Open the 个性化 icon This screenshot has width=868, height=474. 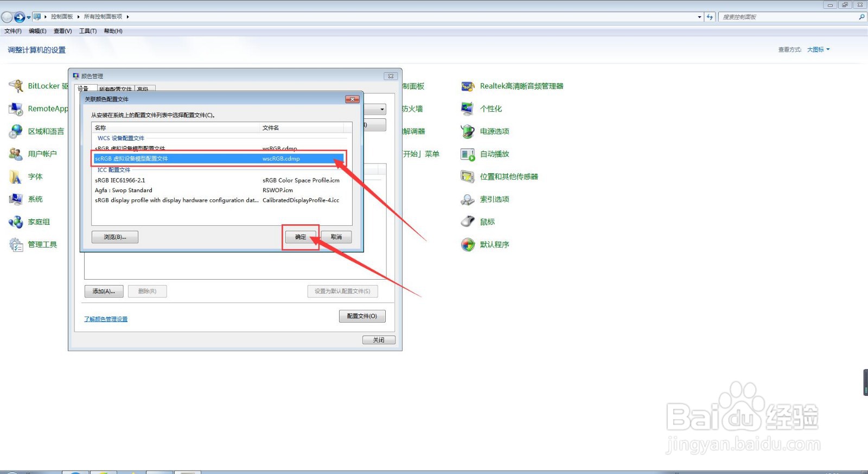tap(468, 109)
